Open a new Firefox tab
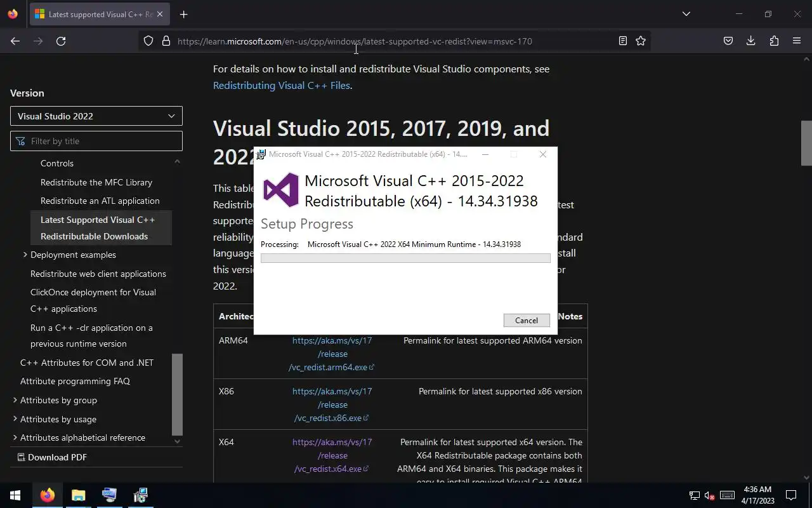Image resolution: width=812 pixels, height=508 pixels. [183, 14]
